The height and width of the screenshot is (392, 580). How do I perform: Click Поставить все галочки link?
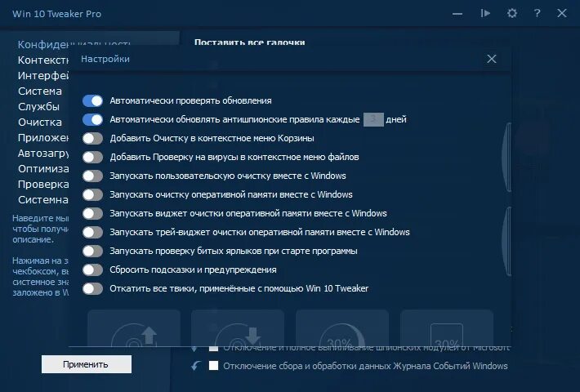[250, 42]
